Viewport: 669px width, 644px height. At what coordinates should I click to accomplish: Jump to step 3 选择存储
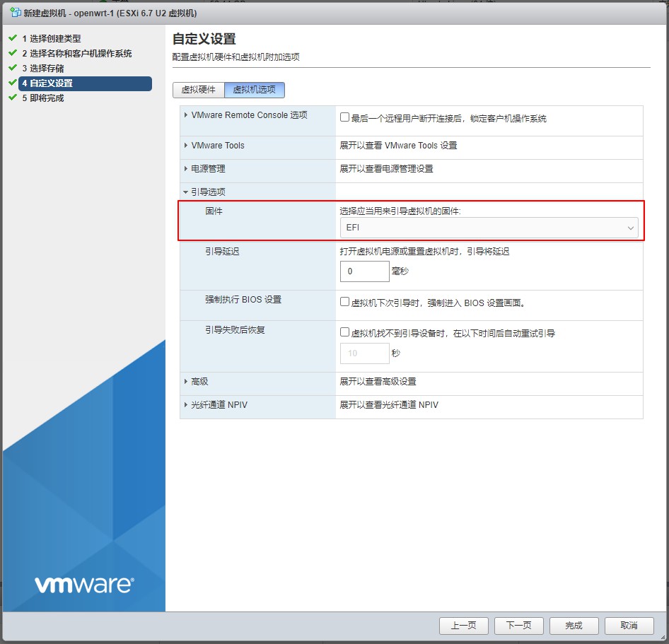click(x=47, y=69)
